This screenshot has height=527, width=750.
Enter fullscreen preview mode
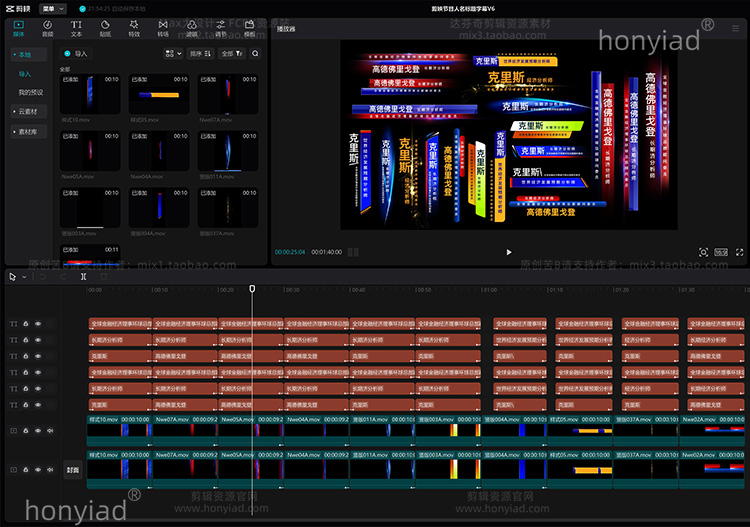click(739, 252)
